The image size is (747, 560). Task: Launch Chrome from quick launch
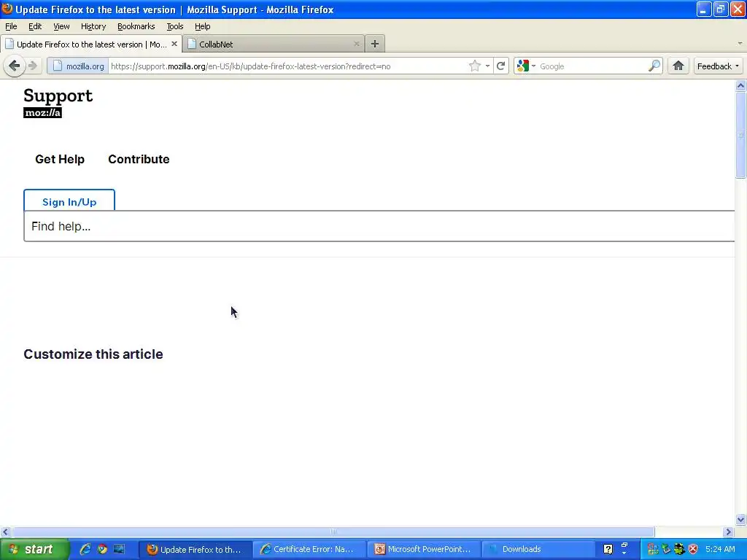102,549
